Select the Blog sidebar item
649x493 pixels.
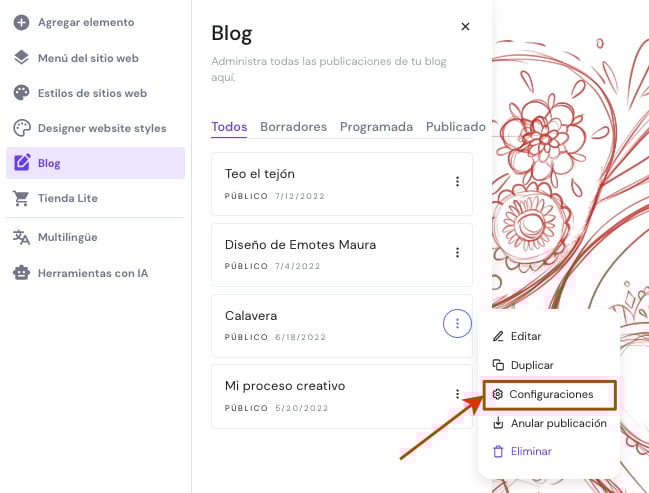pyautogui.click(x=95, y=163)
